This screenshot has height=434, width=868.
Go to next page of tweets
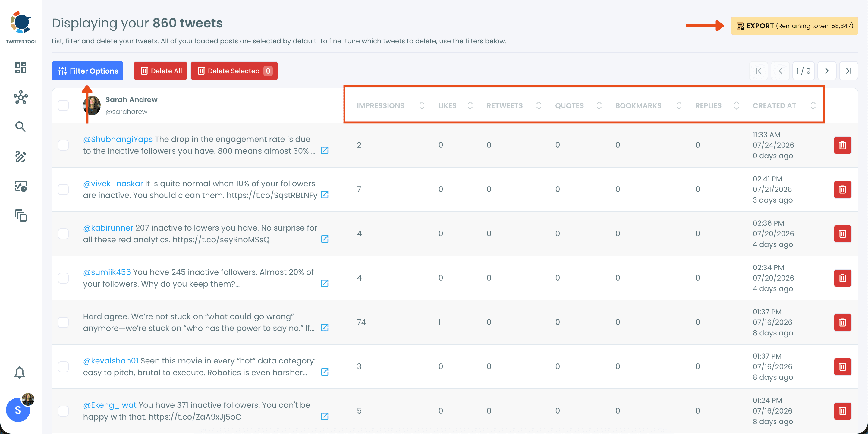coord(827,71)
